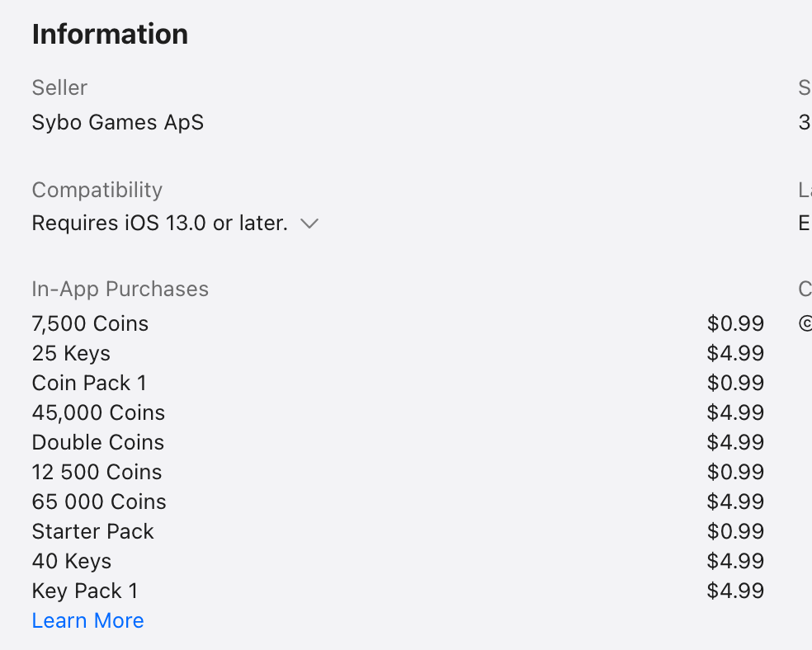Select the 7,500 Coins purchase entry
Viewport: 812px width, 650px height.
pos(90,323)
